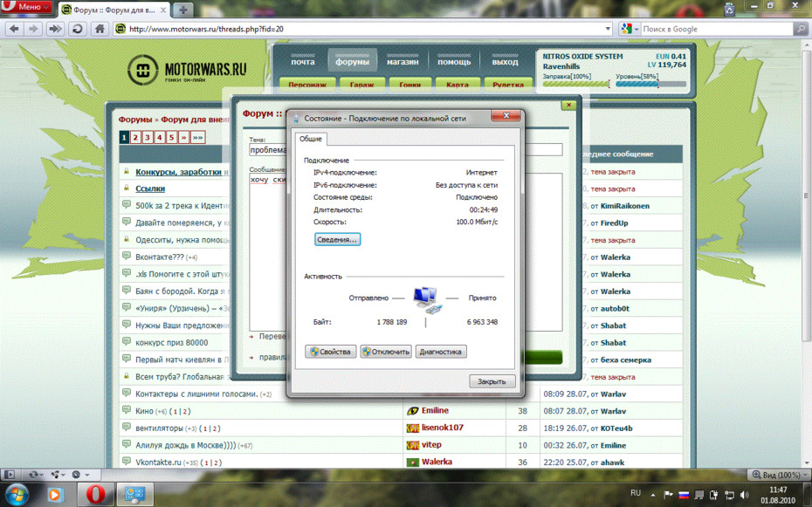The height and width of the screenshot is (507, 812).
Task: Open the Карта site button
Action: click(x=458, y=85)
